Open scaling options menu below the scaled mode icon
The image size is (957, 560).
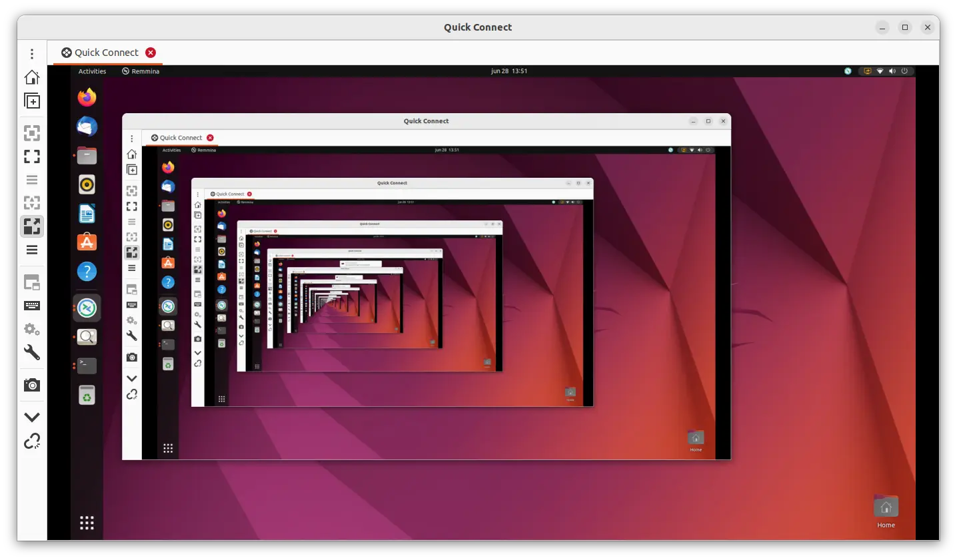(x=32, y=250)
